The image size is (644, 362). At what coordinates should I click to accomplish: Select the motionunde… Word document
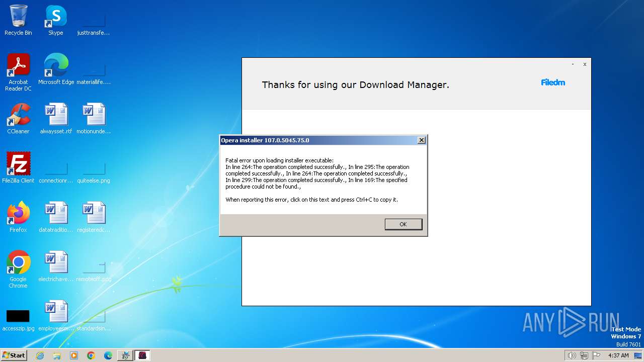tap(94, 119)
